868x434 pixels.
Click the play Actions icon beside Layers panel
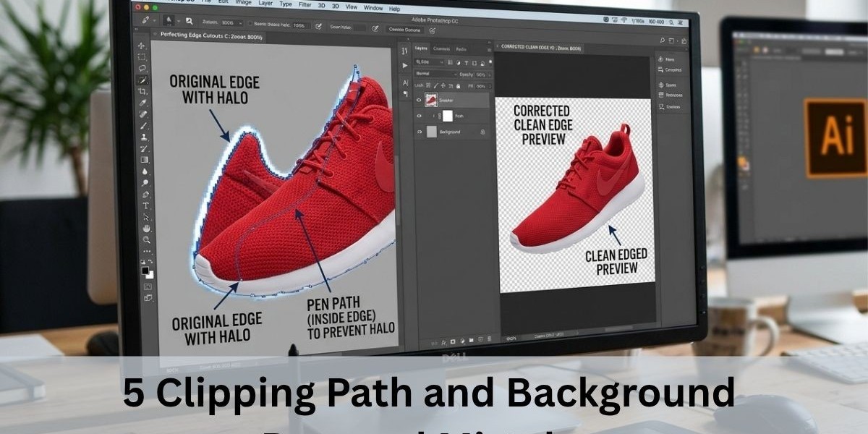(404, 65)
